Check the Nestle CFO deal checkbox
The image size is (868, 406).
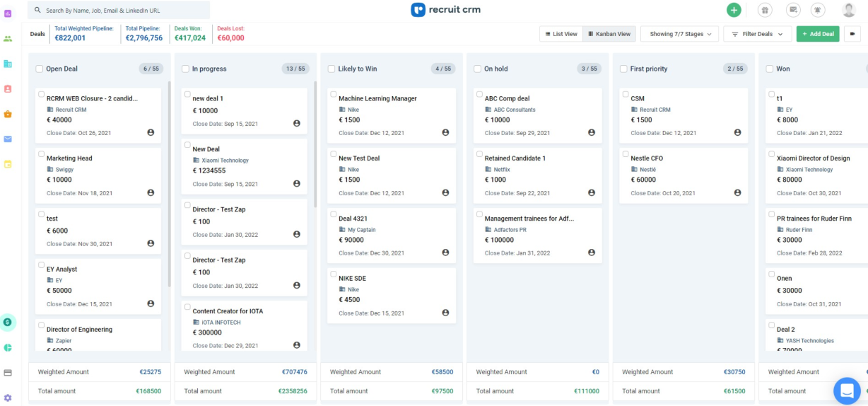(x=626, y=154)
